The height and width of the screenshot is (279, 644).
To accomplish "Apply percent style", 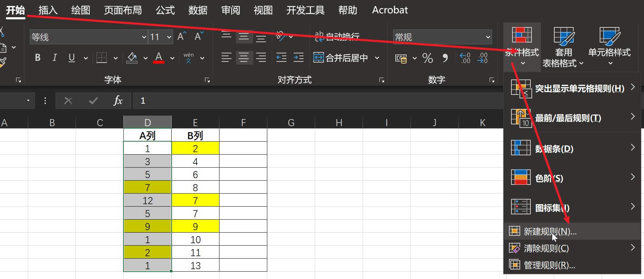I will point(428,58).
